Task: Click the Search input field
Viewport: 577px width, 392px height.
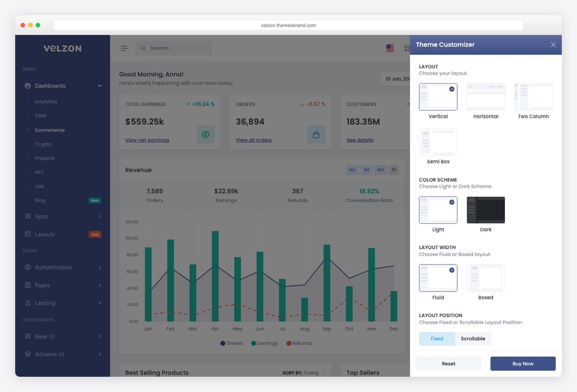Action: point(174,48)
